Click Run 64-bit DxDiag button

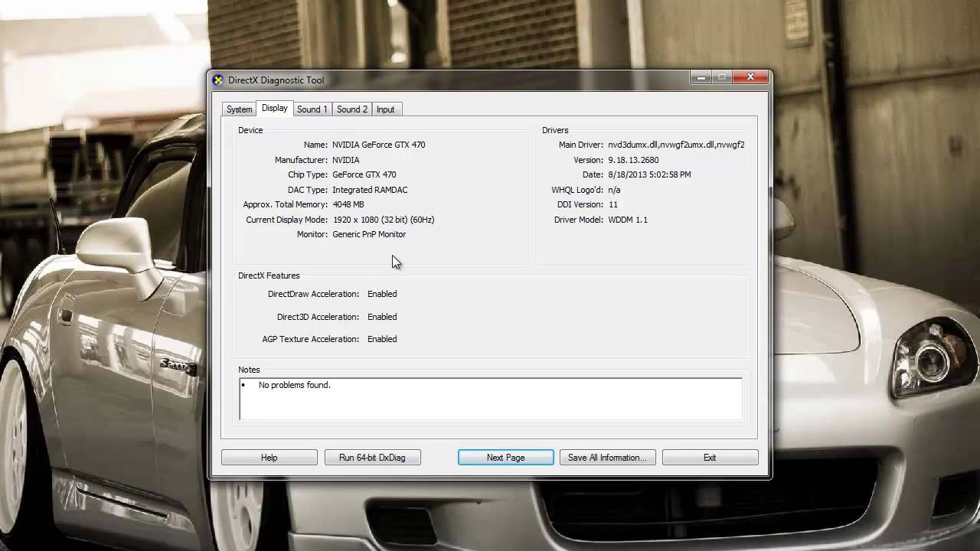pos(372,458)
